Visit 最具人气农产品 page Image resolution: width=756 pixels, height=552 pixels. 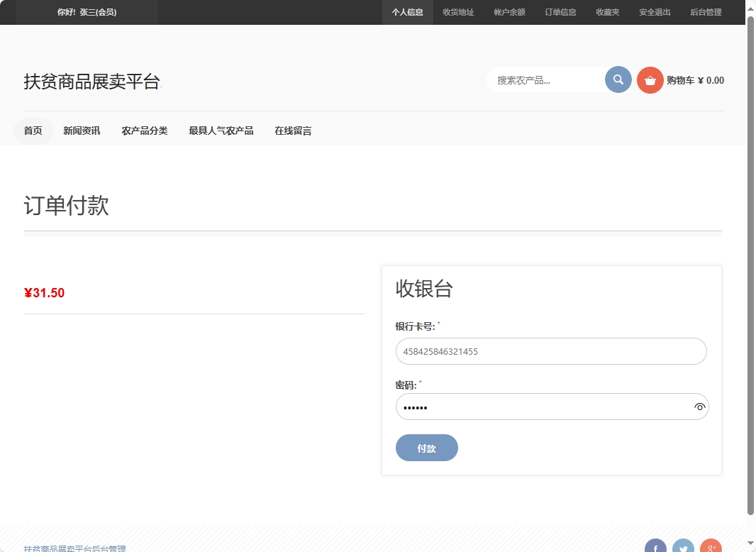tap(221, 131)
